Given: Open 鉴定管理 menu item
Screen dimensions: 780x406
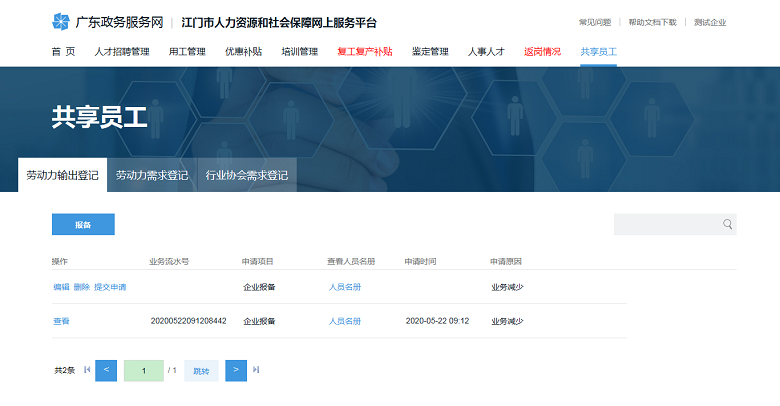Looking at the screenshot, I should pos(430,52).
